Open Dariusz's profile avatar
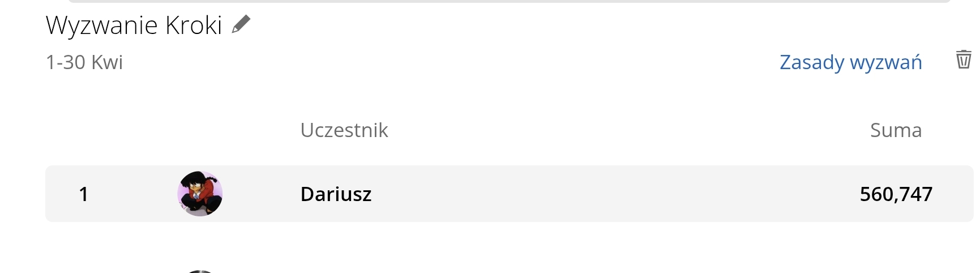The image size is (980, 273). [x=200, y=194]
